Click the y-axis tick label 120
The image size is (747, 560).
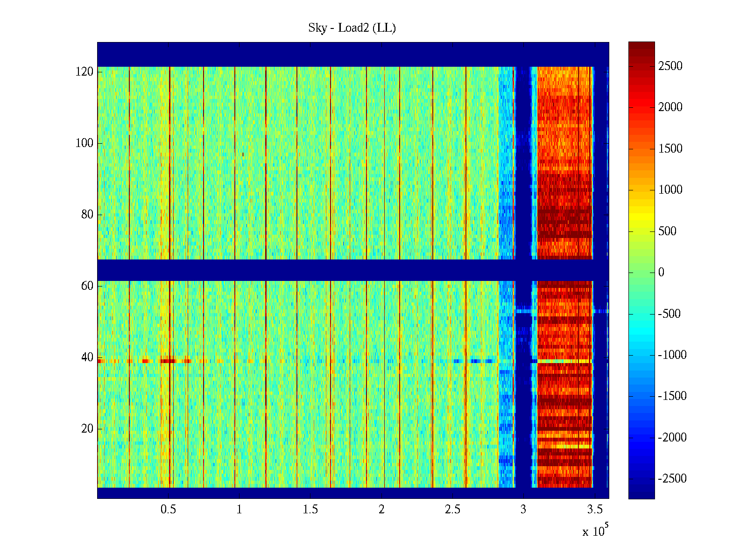pyautogui.click(x=85, y=72)
